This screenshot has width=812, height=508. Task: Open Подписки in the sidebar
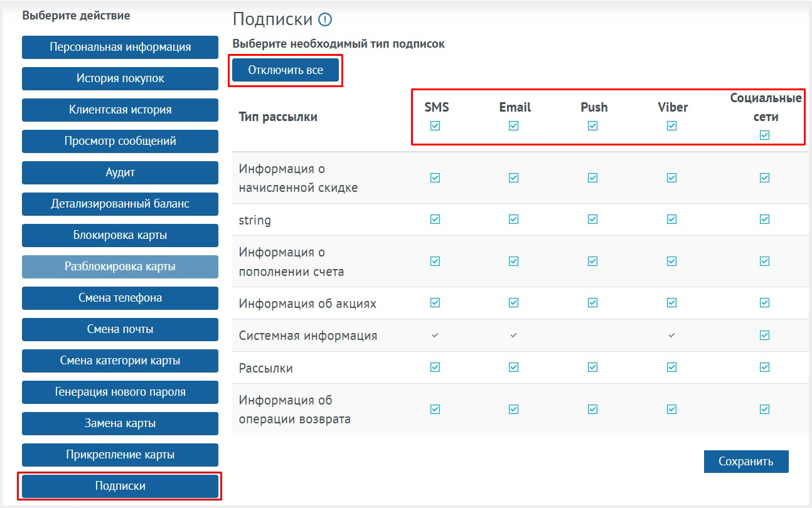point(120,486)
